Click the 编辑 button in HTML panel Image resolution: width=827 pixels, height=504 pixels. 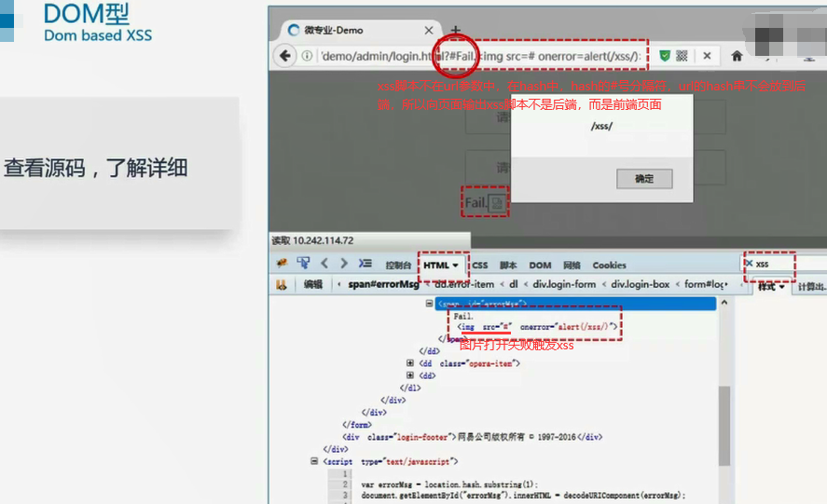click(x=312, y=284)
